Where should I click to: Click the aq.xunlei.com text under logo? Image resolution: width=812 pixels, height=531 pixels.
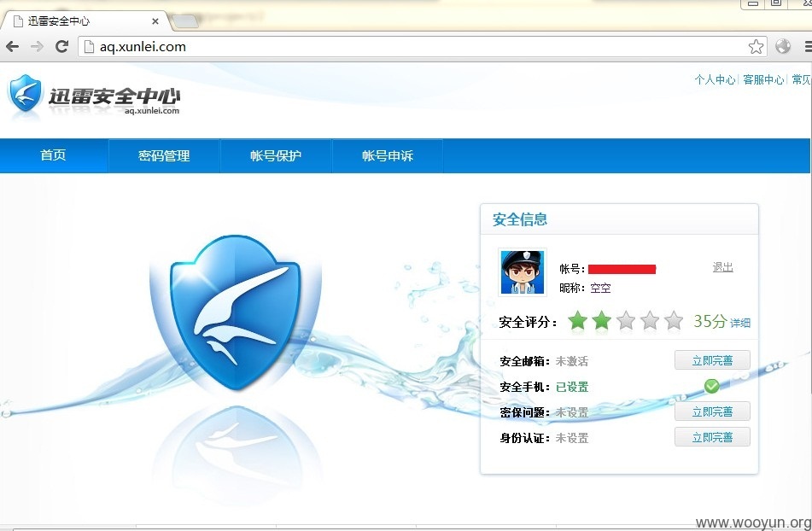152,110
